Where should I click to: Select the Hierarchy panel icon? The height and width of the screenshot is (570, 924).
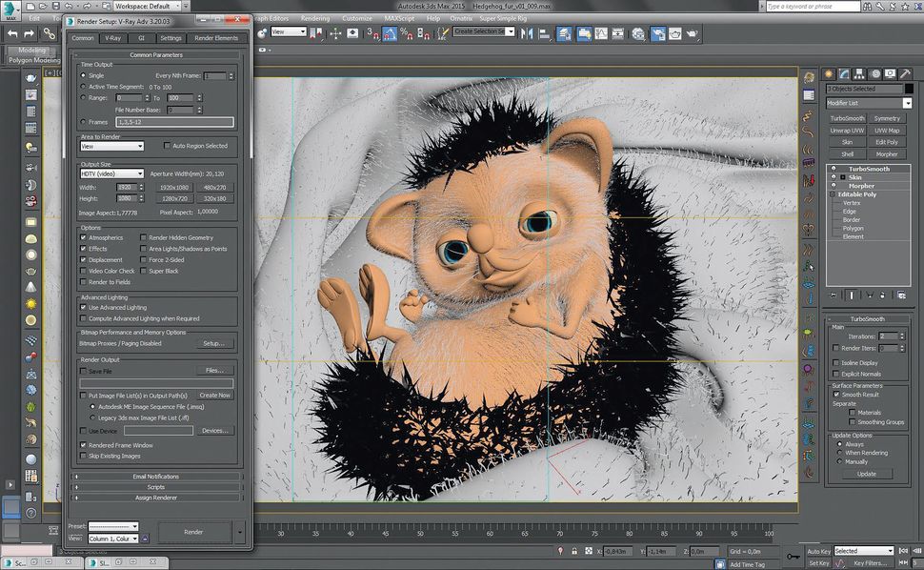pyautogui.click(x=859, y=73)
